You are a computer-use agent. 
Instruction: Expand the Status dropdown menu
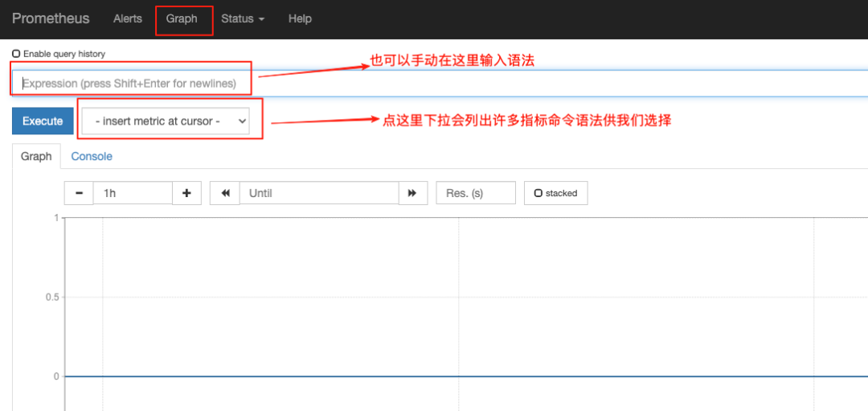click(x=243, y=18)
